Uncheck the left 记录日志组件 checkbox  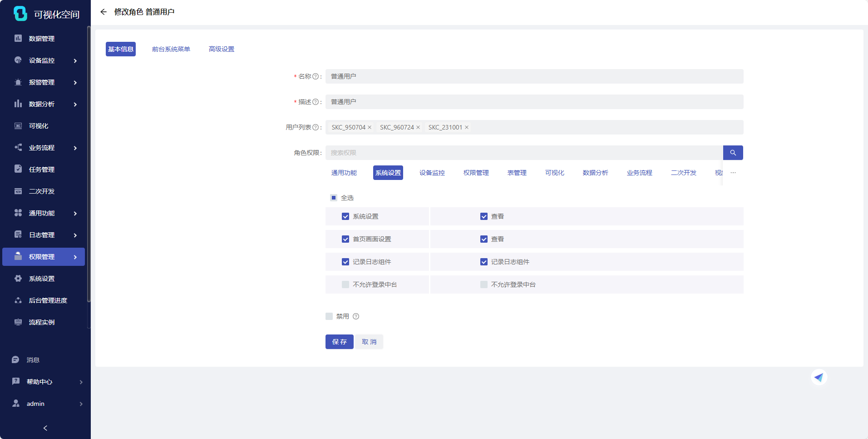coord(345,262)
